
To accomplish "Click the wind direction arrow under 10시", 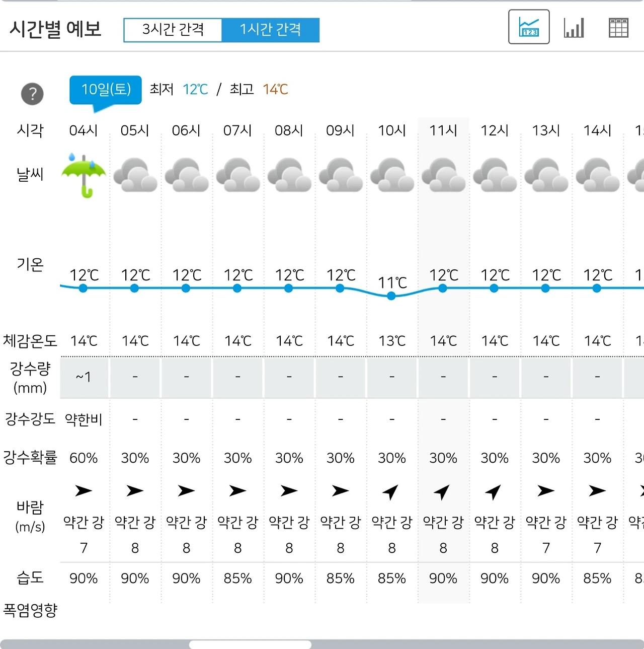I will [x=391, y=491].
